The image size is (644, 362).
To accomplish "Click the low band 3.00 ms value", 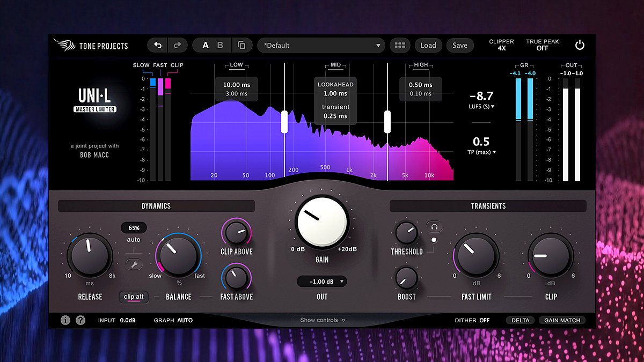I will click(x=236, y=94).
